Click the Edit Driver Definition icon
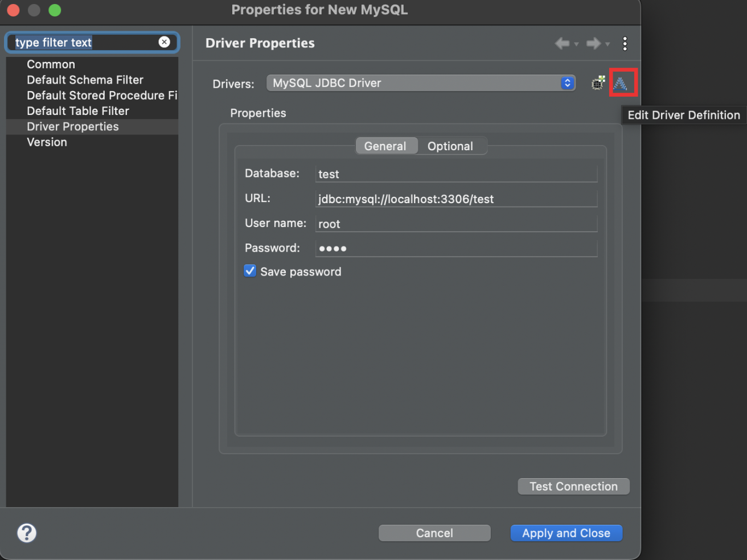This screenshot has width=747, height=560. tap(621, 84)
